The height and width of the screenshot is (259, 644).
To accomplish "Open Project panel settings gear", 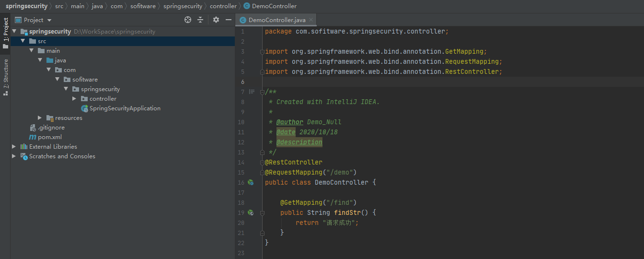I will tap(216, 20).
